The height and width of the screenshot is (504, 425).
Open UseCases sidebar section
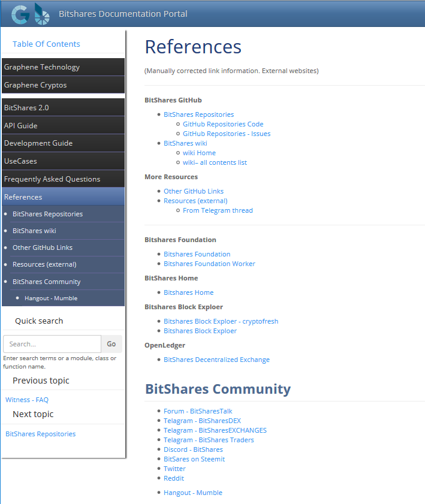pos(64,161)
